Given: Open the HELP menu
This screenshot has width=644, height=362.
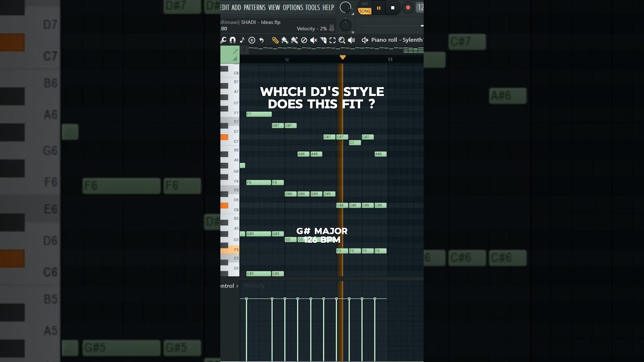Looking at the screenshot, I should pos(328,8).
